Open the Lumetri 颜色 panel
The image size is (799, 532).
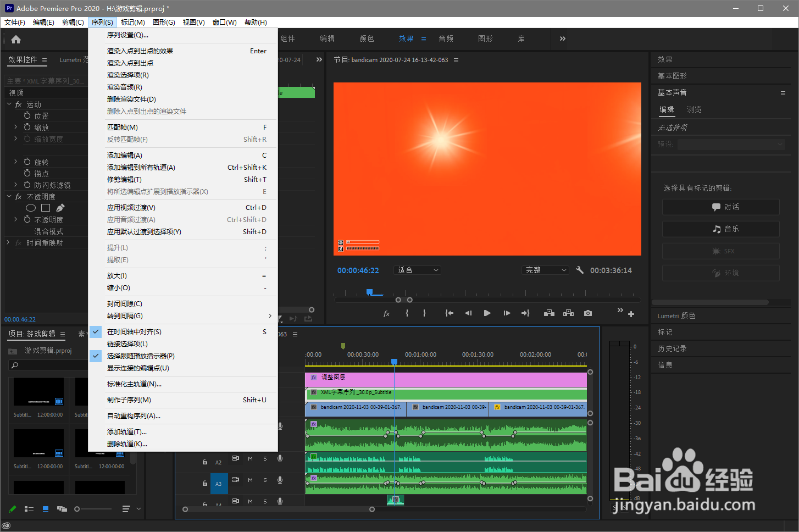click(x=676, y=316)
